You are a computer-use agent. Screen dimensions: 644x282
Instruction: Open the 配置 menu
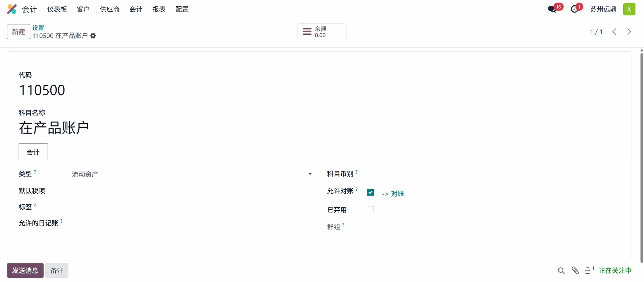tap(182, 9)
